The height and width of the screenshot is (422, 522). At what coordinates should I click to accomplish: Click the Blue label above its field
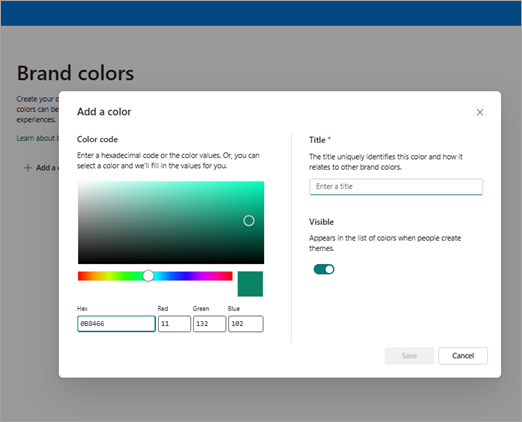234,309
